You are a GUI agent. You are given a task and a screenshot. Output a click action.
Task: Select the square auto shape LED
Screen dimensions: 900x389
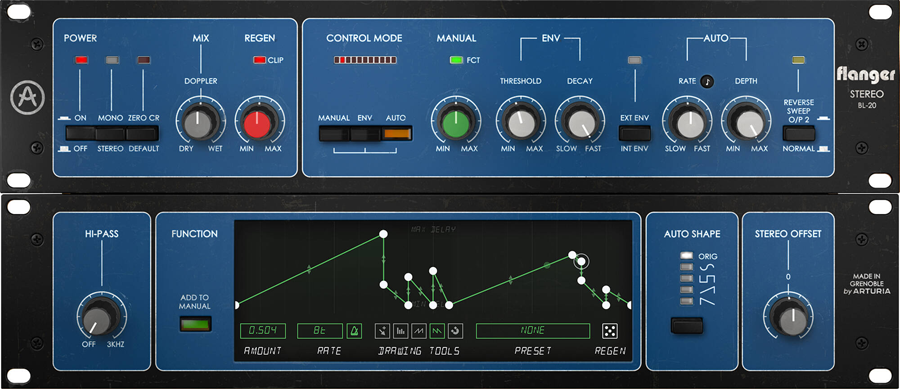pyautogui.click(x=686, y=278)
